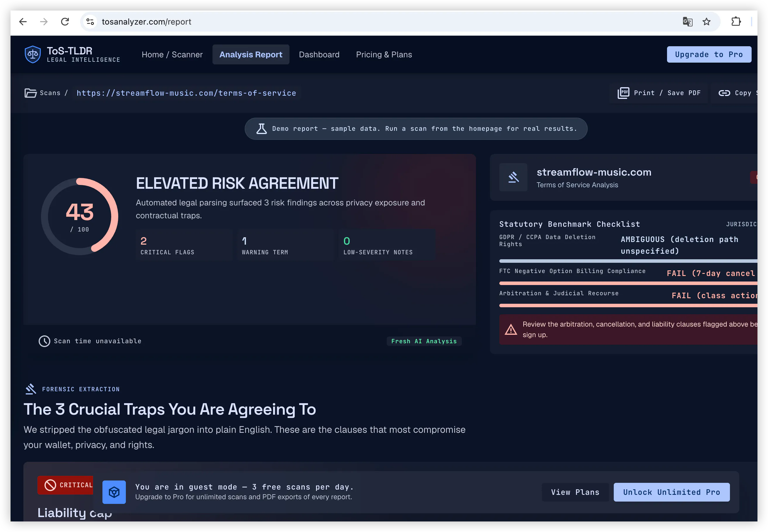The width and height of the screenshot is (768, 532).
Task: Click the flask icon in demo banner
Action: click(x=262, y=129)
